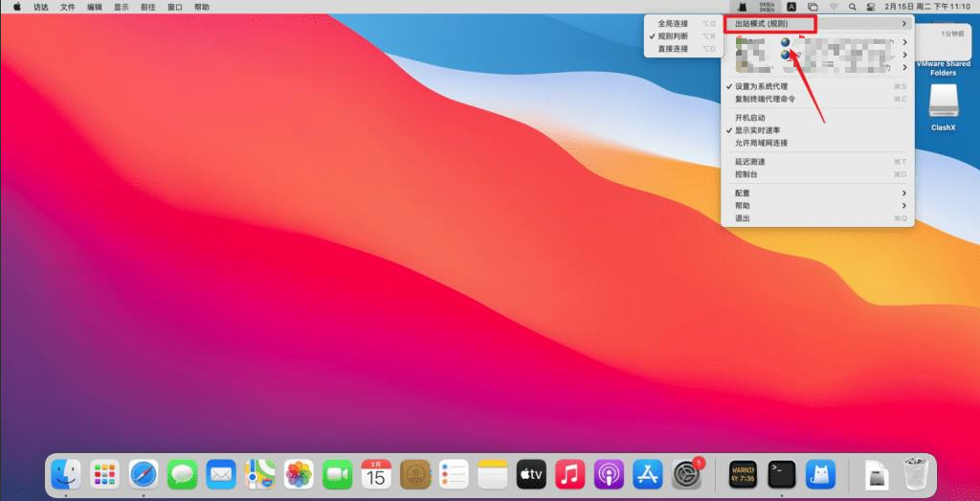Click the Spotlight search icon in menu bar
Viewport: 980px width, 501px height.
pos(852,7)
